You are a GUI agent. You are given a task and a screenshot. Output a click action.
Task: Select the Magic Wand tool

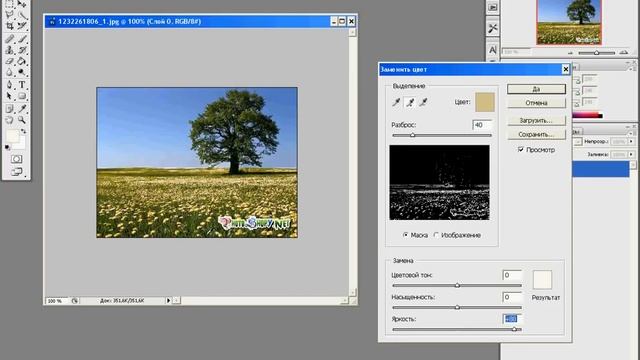click(22, 15)
